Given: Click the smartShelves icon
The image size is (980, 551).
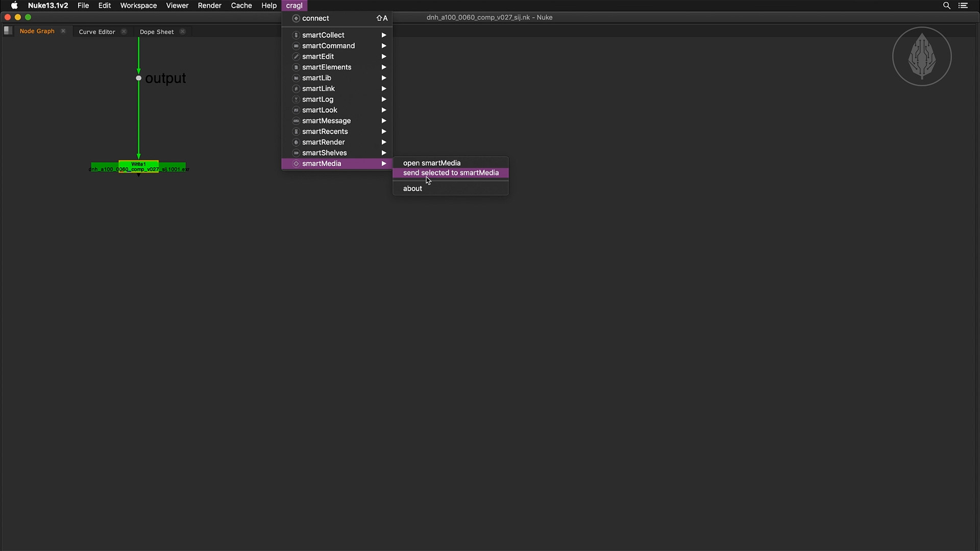Looking at the screenshot, I should coord(296,153).
